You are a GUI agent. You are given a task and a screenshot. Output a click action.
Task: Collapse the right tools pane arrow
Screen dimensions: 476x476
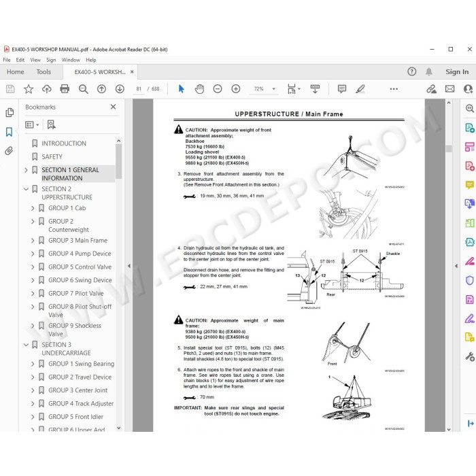456,266
